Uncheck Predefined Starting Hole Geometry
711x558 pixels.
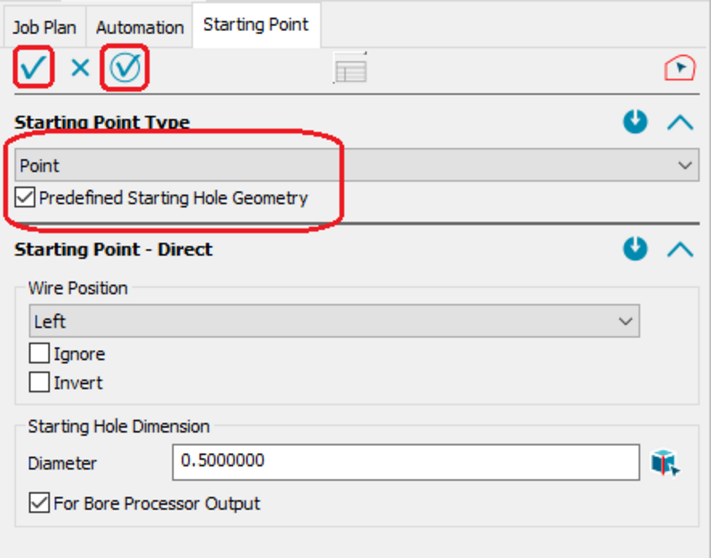(x=26, y=198)
